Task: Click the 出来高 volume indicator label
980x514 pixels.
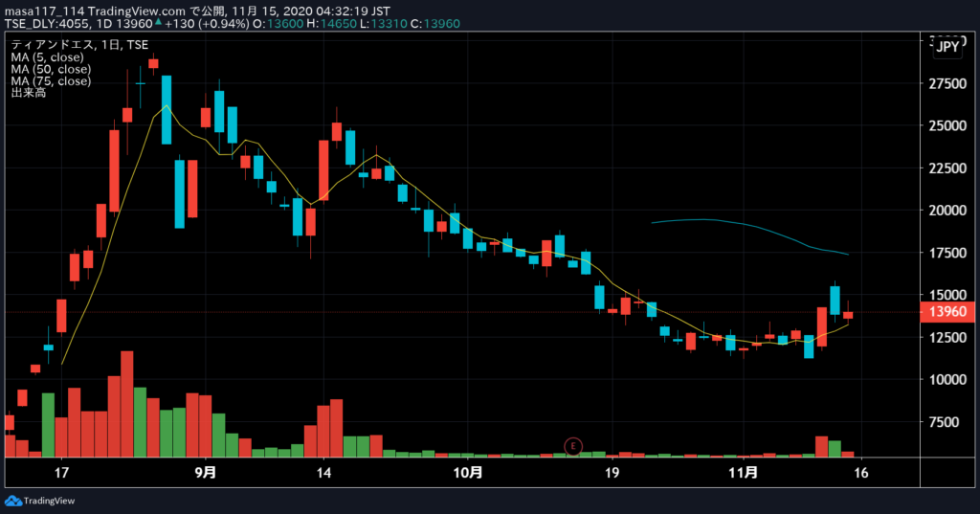Action: point(28,93)
